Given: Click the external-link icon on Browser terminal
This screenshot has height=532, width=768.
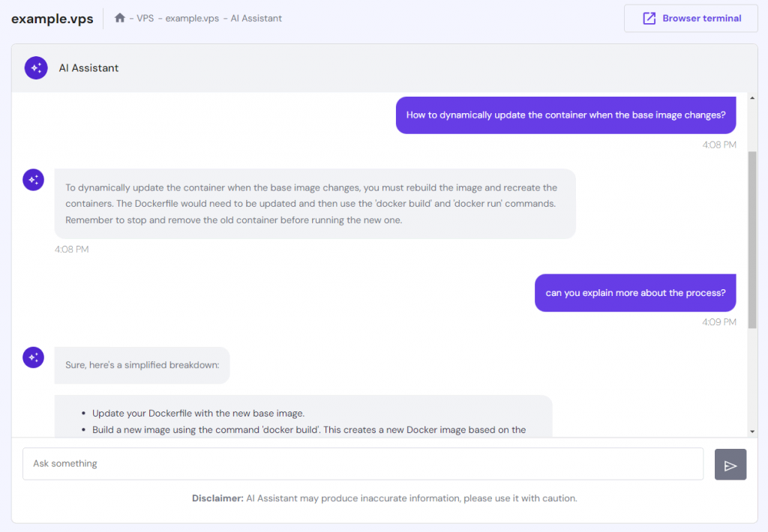Looking at the screenshot, I should click(x=649, y=19).
